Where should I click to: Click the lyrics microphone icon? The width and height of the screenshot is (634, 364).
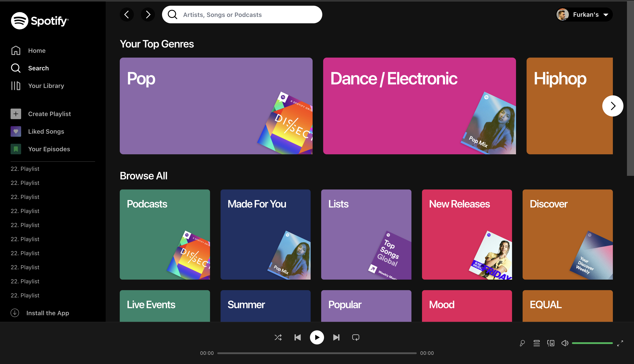point(522,343)
